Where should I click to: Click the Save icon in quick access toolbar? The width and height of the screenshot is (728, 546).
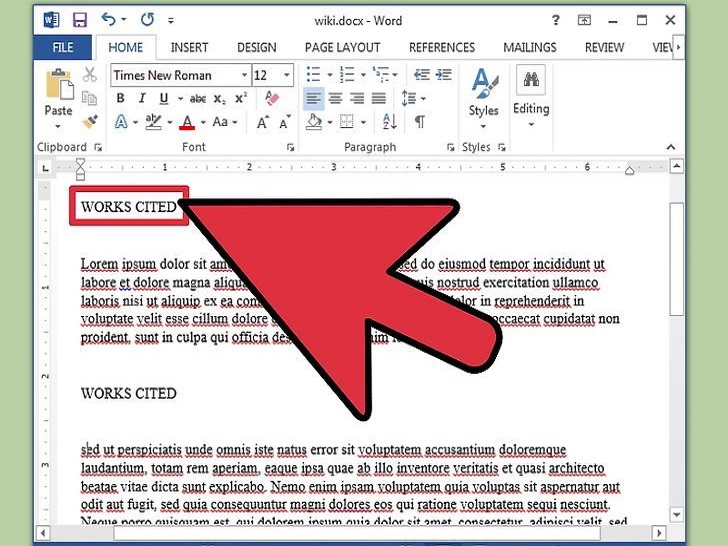tap(79, 19)
